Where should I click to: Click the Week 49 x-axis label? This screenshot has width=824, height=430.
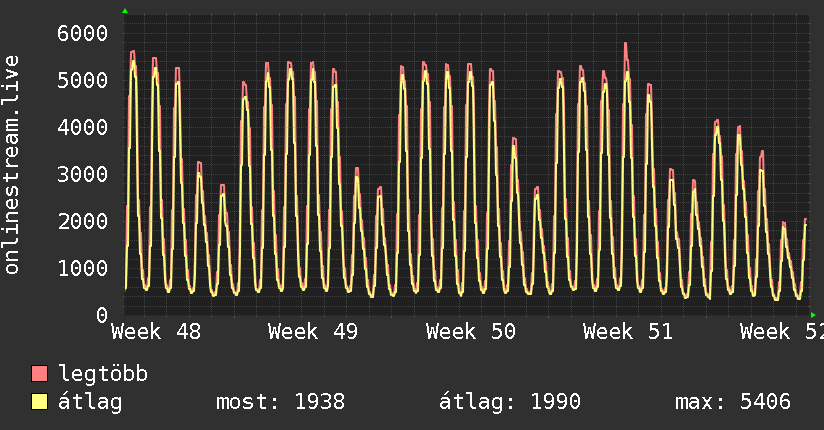point(313,332)
